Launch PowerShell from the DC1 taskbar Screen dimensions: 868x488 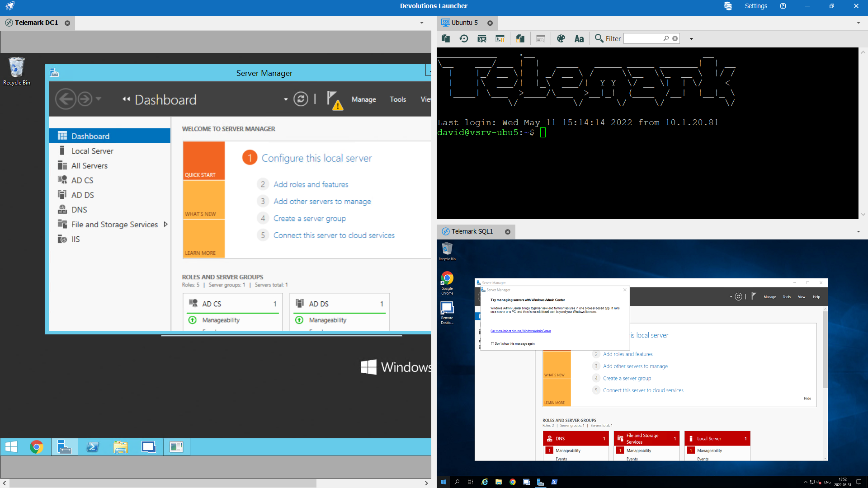[93, 447]
